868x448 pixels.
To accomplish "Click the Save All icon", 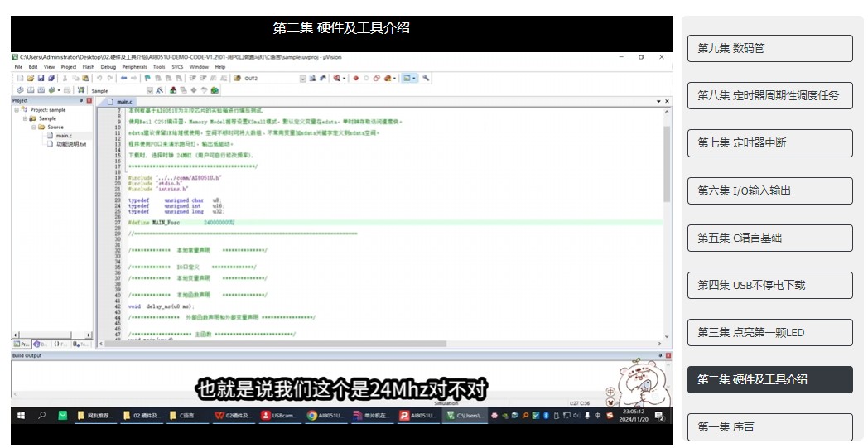I will [51, 78].
